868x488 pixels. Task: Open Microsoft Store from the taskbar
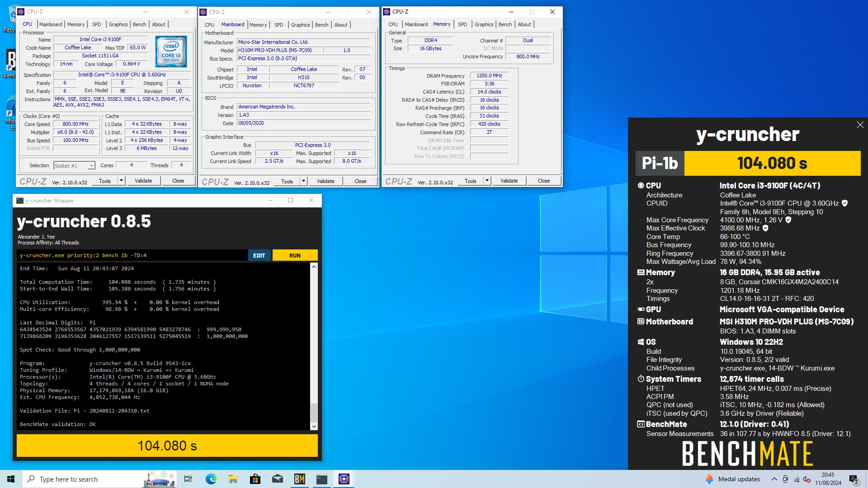[x=255, y=479]
